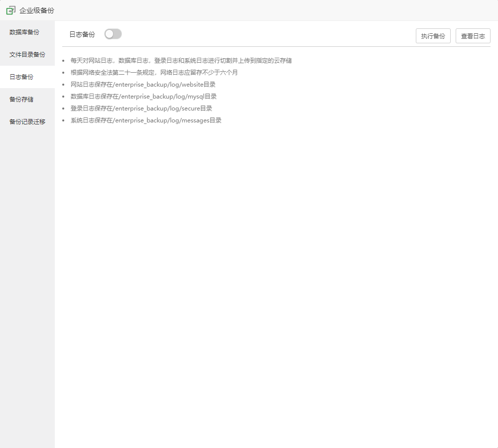Click the messages system log path line
The width and height of the screenshot is (498, 448).
pos(146,120)
